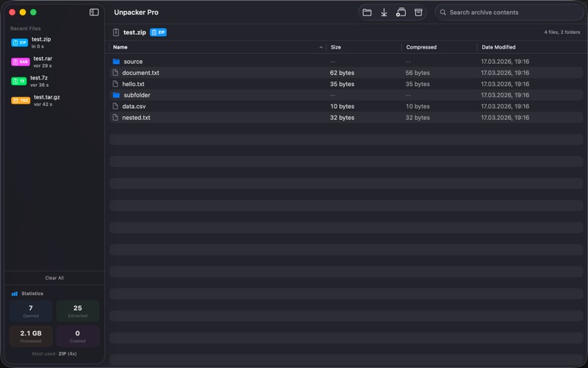
Task: Sort by the Date Modified column header
Action: coord(498,47)
